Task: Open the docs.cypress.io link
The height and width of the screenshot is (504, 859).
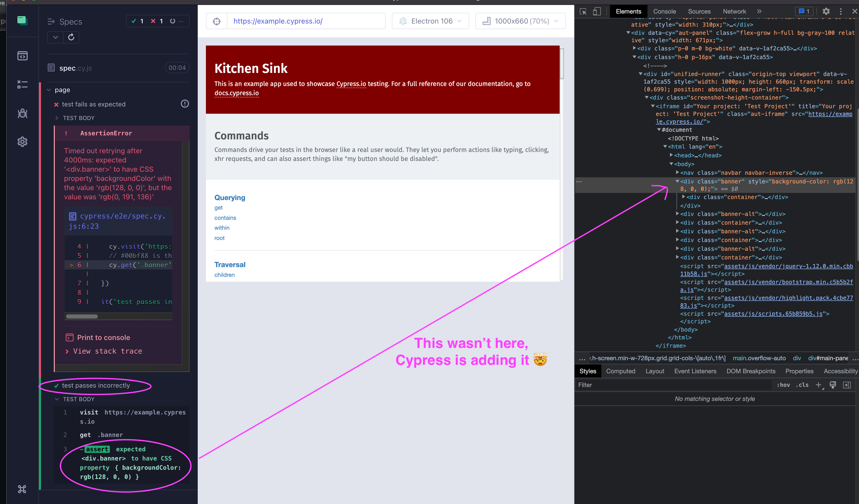Action: [x=236, y=93]
